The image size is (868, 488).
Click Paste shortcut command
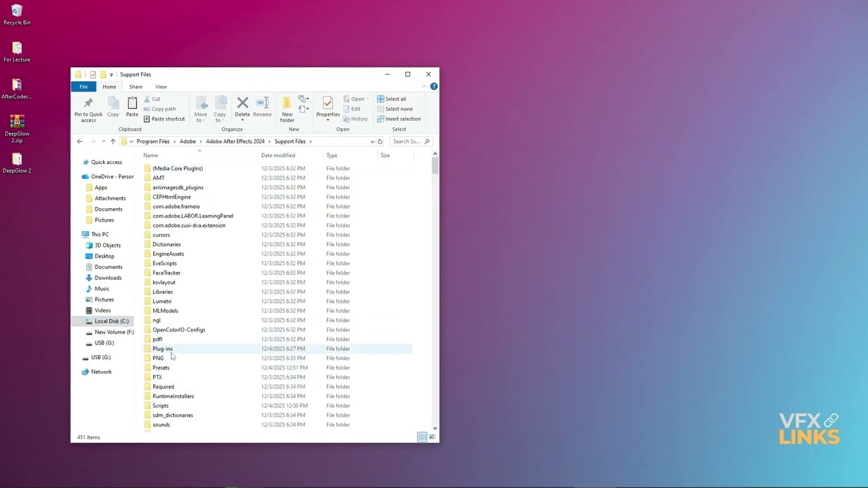(x=164, y=119)
